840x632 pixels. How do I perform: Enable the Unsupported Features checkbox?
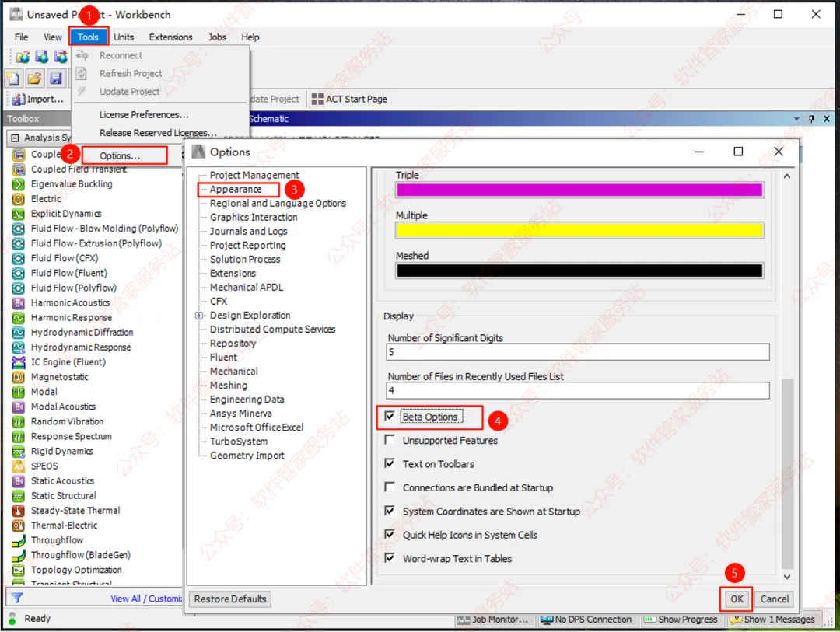point(390,440)
